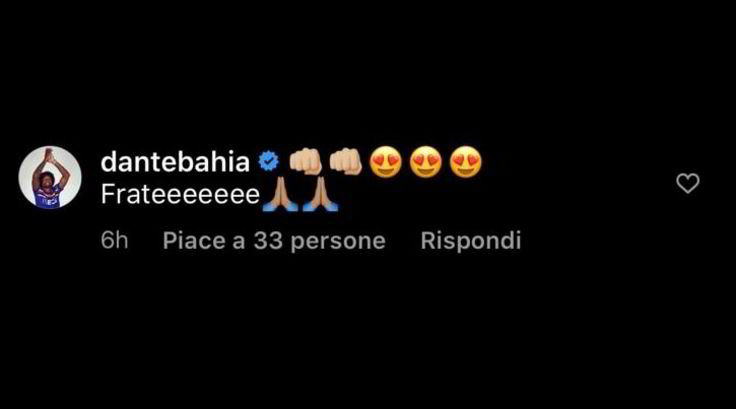The image size is (736, 409).
Task: Click the 6h timestamp
Action: (114, 240)
